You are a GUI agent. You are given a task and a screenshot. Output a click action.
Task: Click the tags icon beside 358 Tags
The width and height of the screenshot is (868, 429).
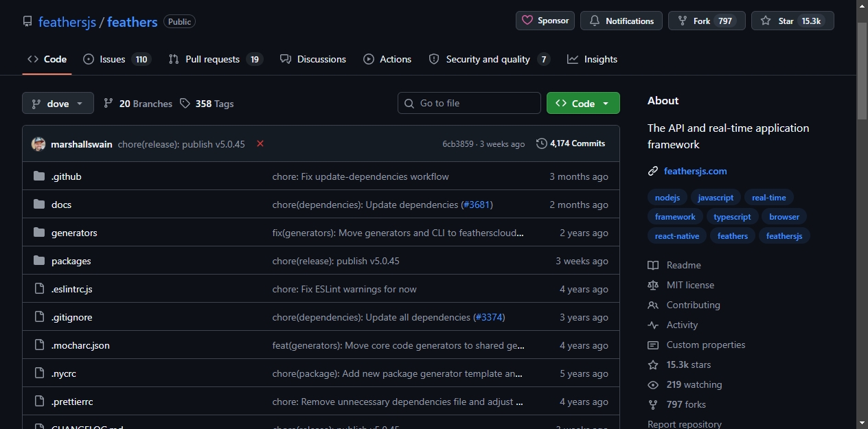(x=185, y=104)
